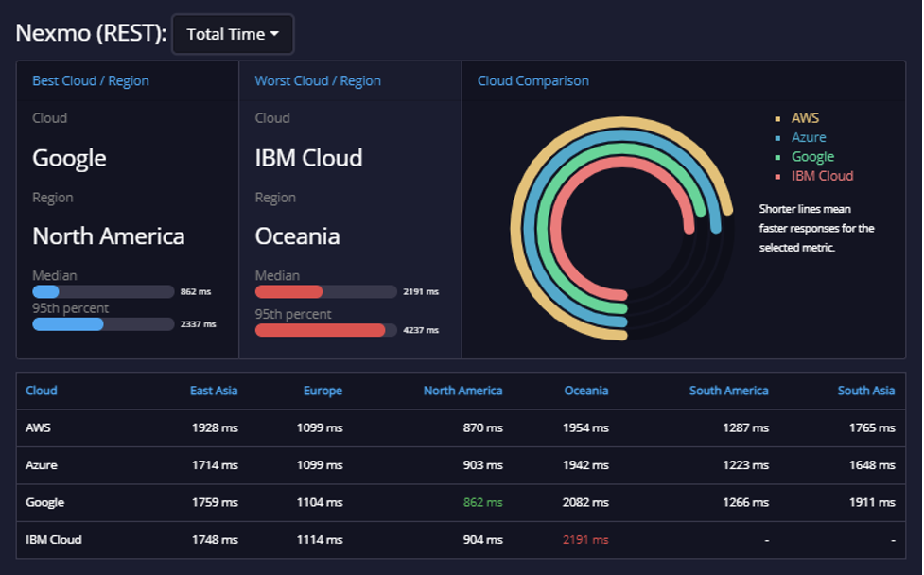The image size is (924, 575).
Task: Click the Azure blue legend square
Action: click(777, 138)
